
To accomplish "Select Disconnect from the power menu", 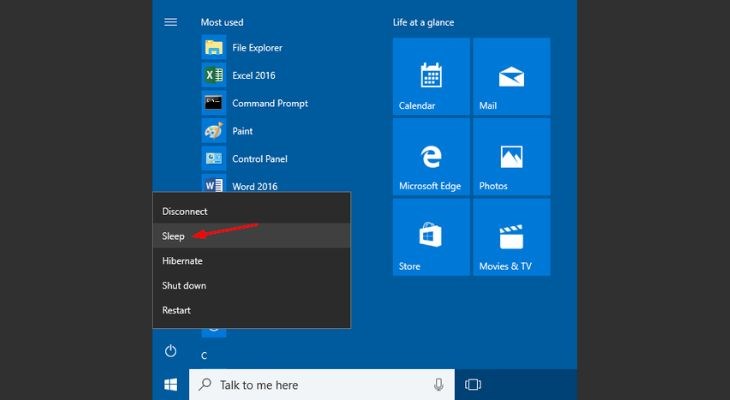I will coord(251,211).
